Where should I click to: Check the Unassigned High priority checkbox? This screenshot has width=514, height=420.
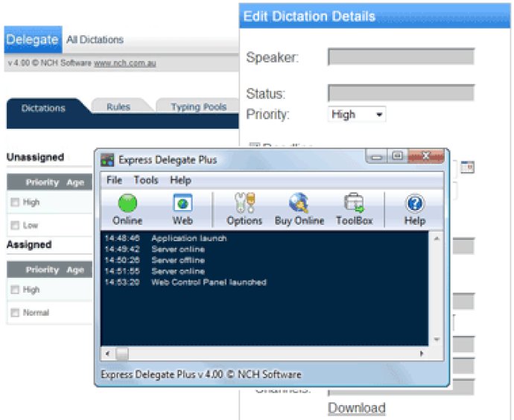point(15,202)
